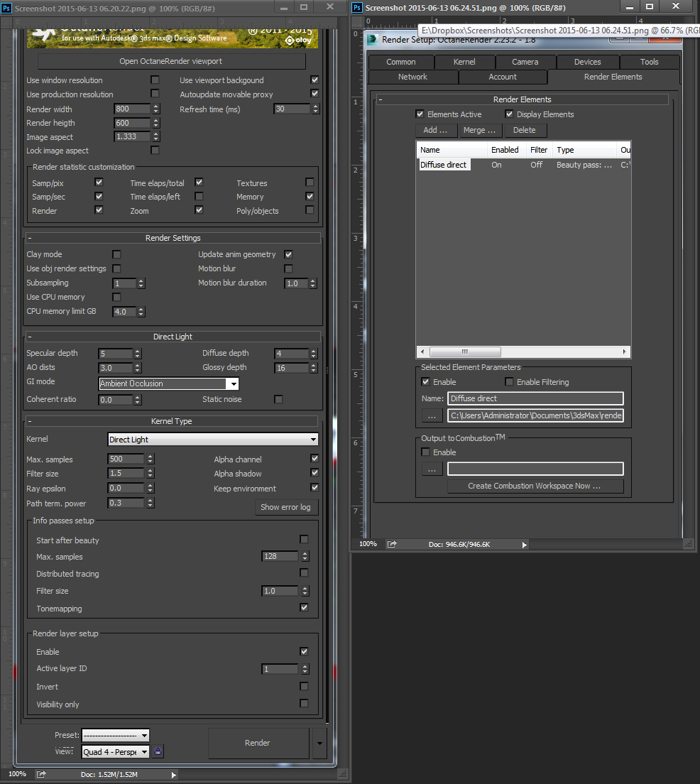Collapse the Render Elements rollout
This screenshot has height=784, width=700.
click(522, 99)
